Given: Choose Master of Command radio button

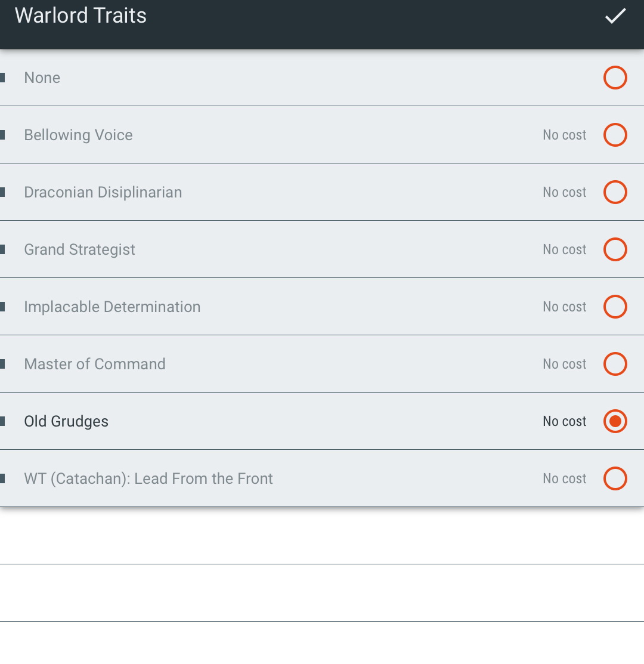Looking at the screenshot, I should click(615, 364).
